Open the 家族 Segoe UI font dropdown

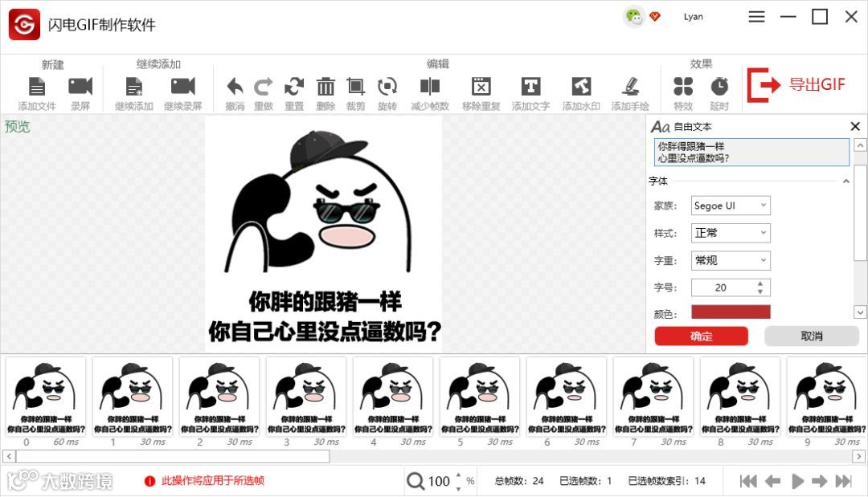click(x=731, y=206)
